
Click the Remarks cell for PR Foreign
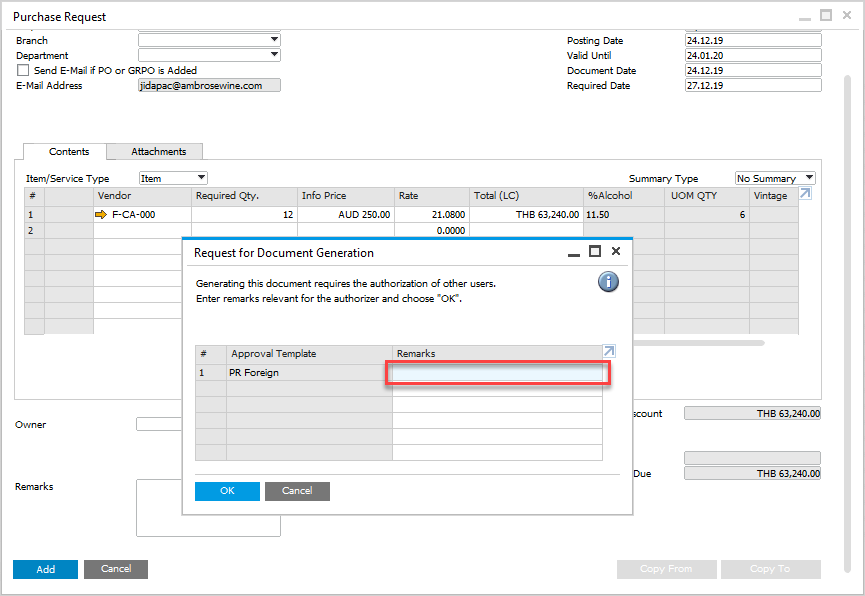tap(497, 373)
